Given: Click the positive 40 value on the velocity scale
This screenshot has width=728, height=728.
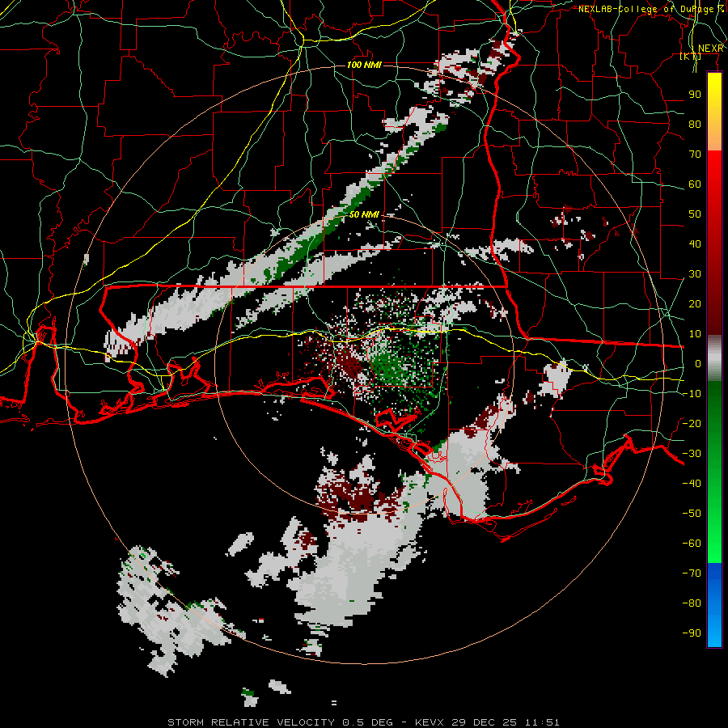Looking at the screenshot, I should coord(695,244).
